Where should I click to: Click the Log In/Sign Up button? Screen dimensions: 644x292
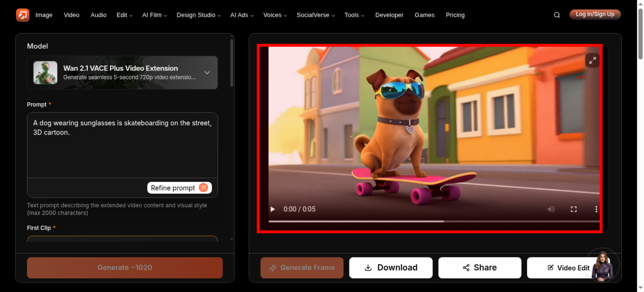(595, 14)
